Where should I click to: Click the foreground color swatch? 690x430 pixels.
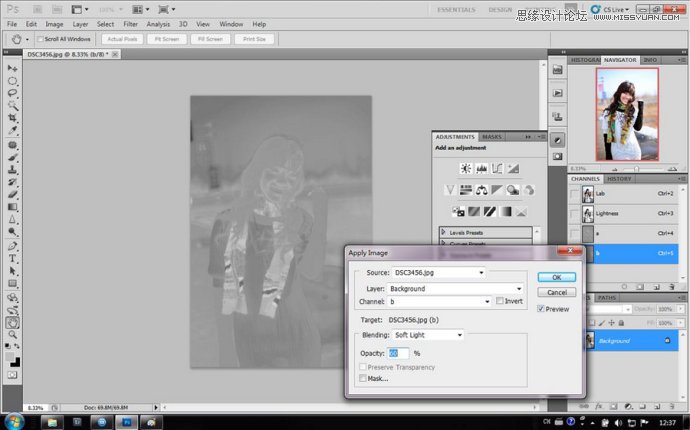click(10, 355)
